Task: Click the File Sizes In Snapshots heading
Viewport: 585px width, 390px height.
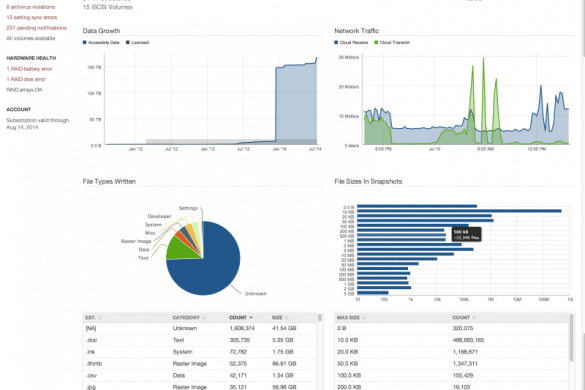Action: (x=368, y=181)
